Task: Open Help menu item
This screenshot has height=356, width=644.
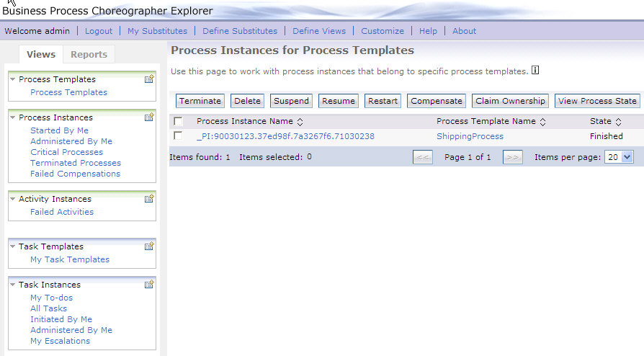Action: click(x=428, y=31)
